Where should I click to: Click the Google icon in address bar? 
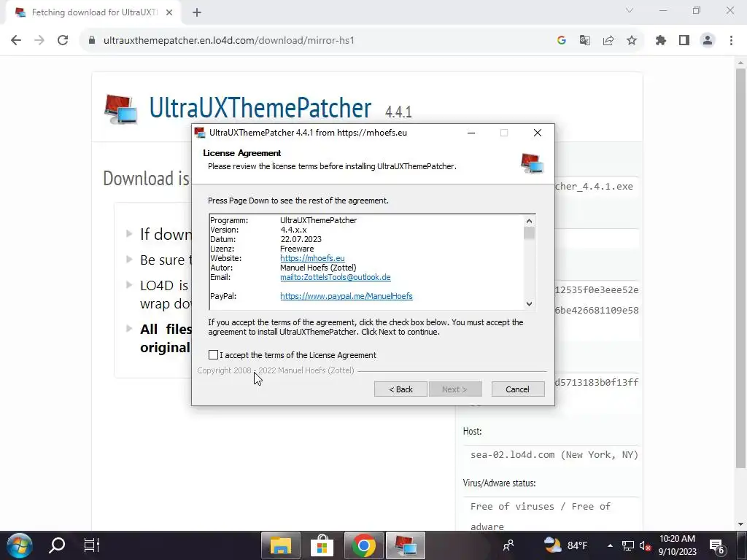[x=561, y=41]
